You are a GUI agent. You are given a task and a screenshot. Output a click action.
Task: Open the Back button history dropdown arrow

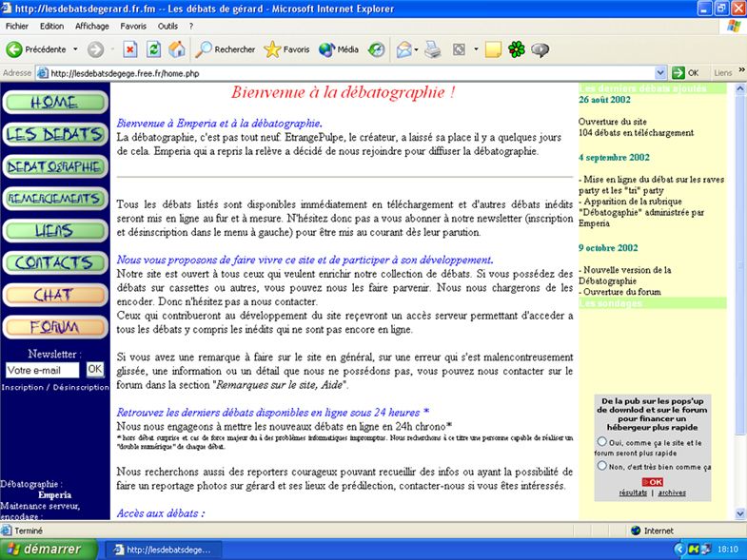pos(75,49)
